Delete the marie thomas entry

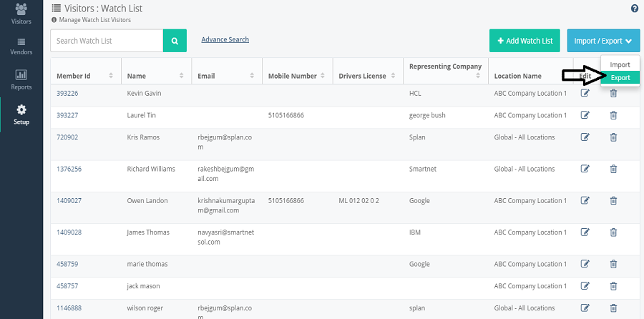(x=613, y=264)
